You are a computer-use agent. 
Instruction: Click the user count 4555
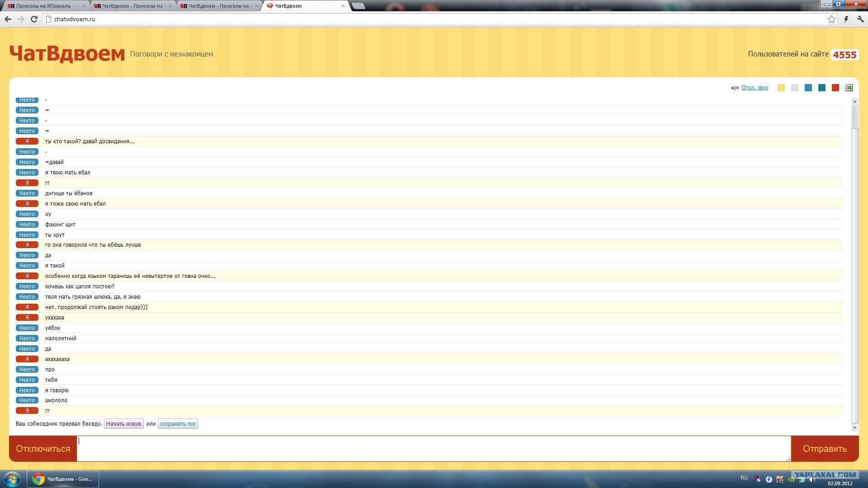[x=844, y=55]
